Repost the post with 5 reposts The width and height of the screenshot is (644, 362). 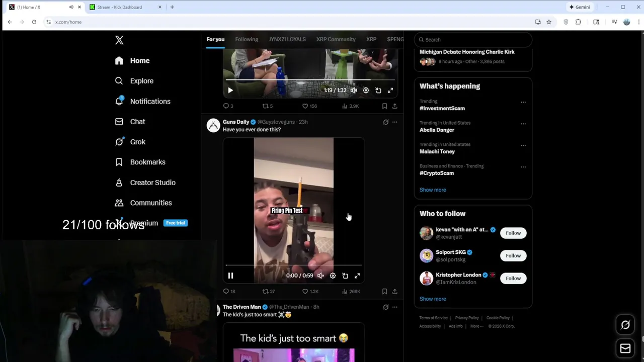(x=268, y=106)
